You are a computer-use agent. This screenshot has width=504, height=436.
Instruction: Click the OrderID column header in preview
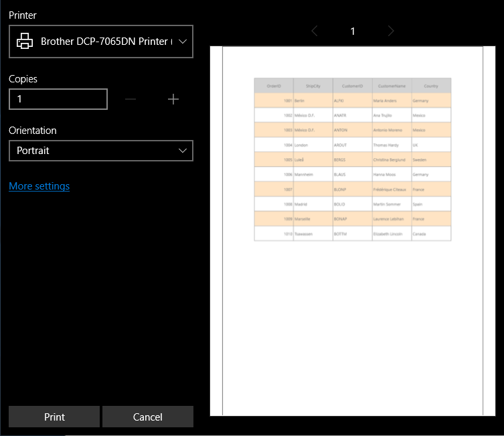[274, 86]
